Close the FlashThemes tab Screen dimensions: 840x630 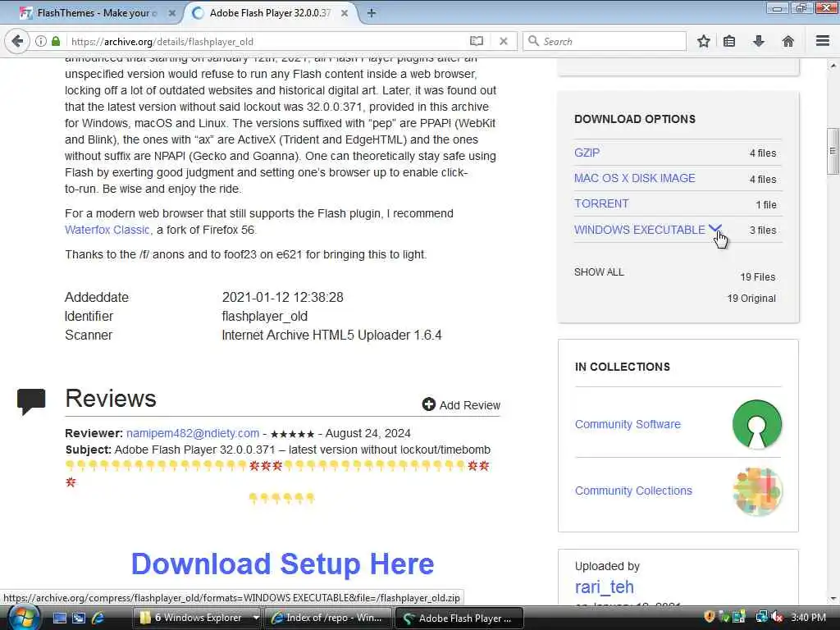172,13
